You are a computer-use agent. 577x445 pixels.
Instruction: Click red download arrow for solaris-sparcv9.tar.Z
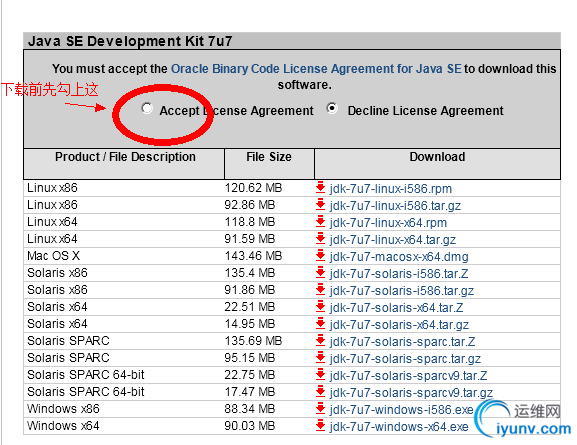321,374
